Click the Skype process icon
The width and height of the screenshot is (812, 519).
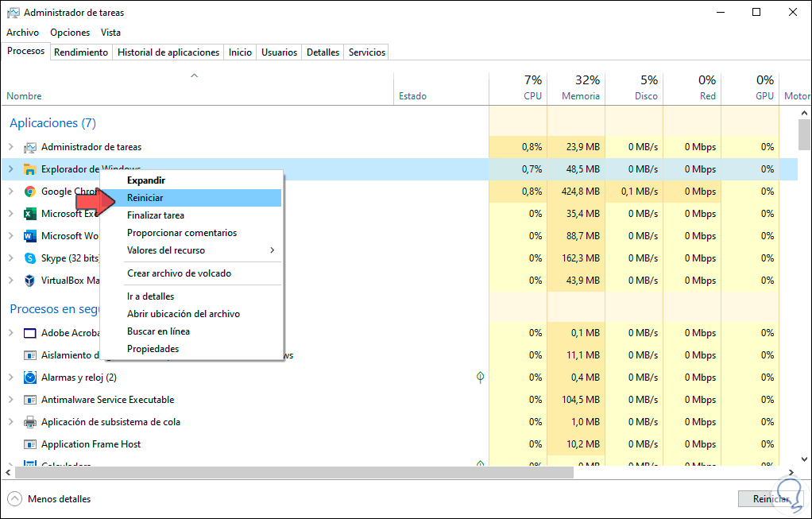click(30, 258)
